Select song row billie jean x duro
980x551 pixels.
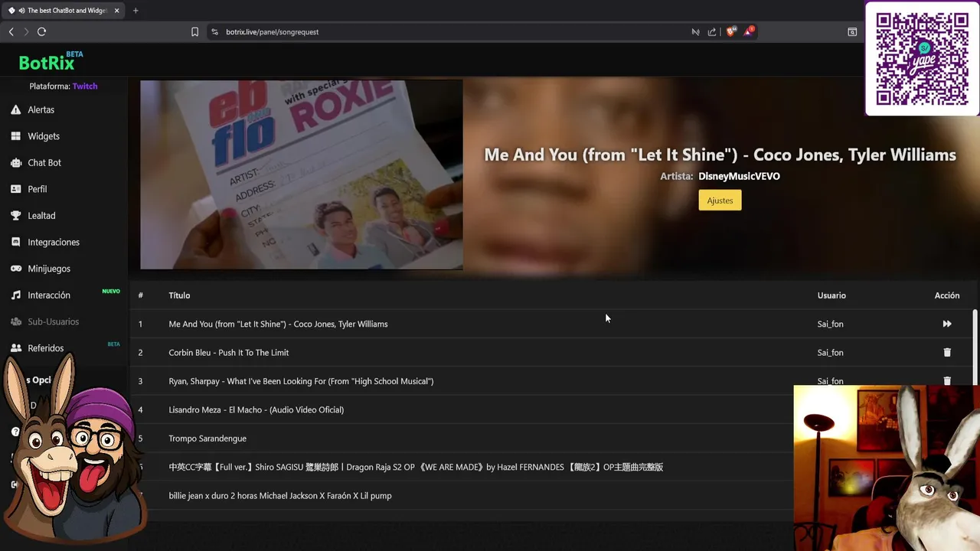(x=462, y=496)
